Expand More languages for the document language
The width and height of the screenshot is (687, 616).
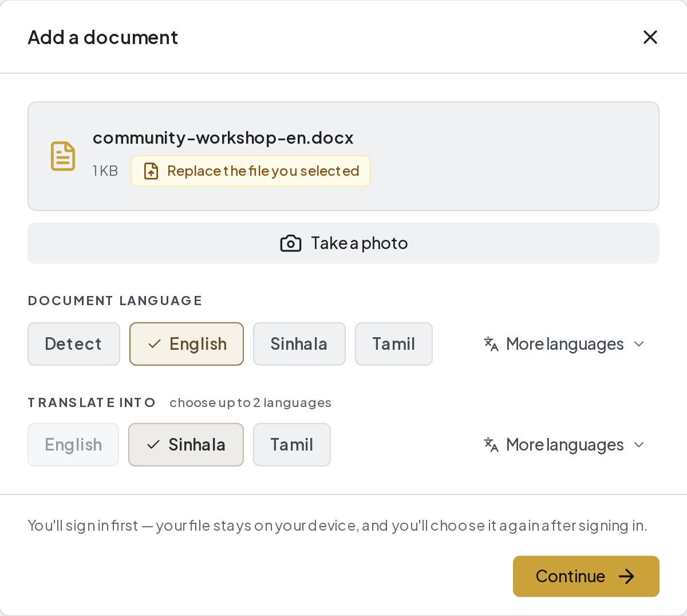click(564, 344)
